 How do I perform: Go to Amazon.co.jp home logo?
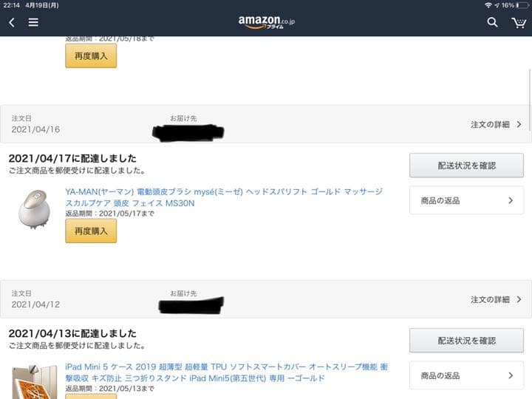[266, 22]
